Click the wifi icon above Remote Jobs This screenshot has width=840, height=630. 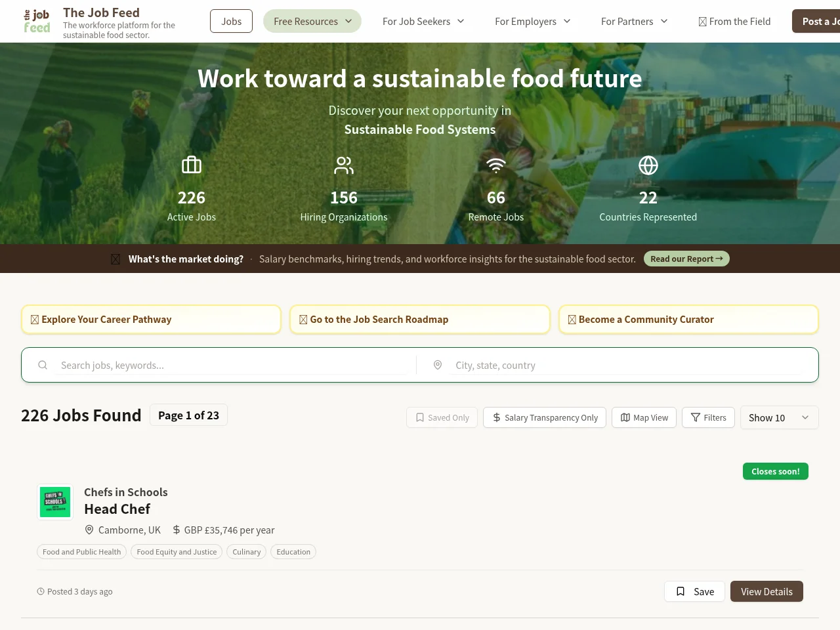coord(496,165)
